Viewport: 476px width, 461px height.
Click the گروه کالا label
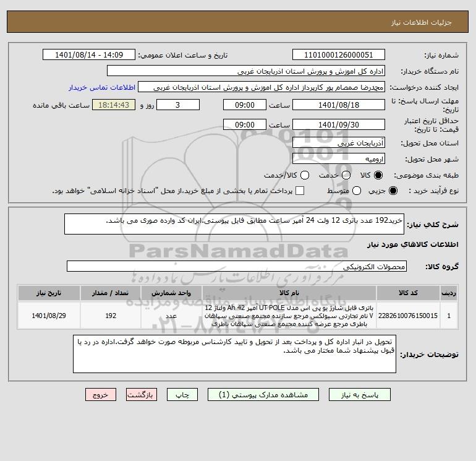click(442, 267)
